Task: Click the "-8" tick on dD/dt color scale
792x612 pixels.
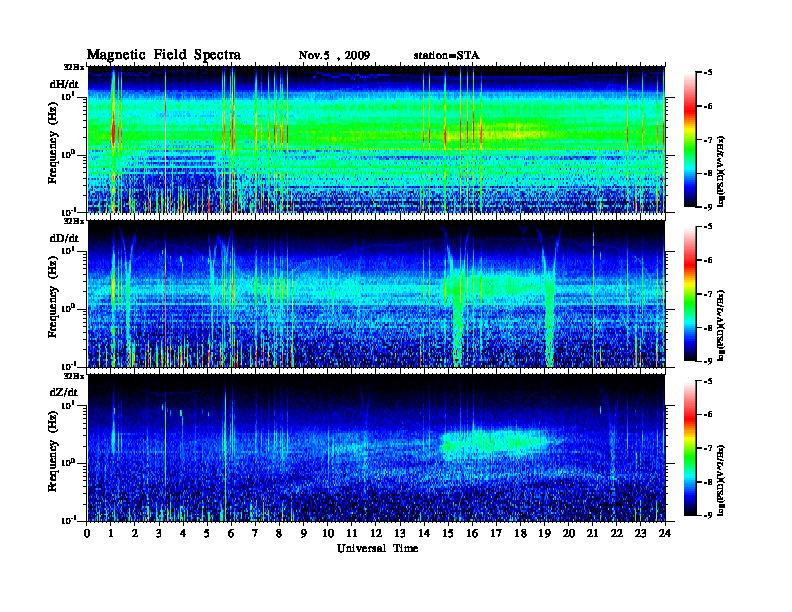Action: [x=707, y=327]
